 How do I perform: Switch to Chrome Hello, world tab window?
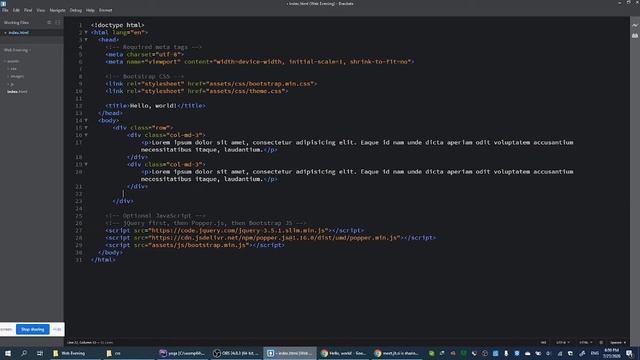tap(344, 353)
